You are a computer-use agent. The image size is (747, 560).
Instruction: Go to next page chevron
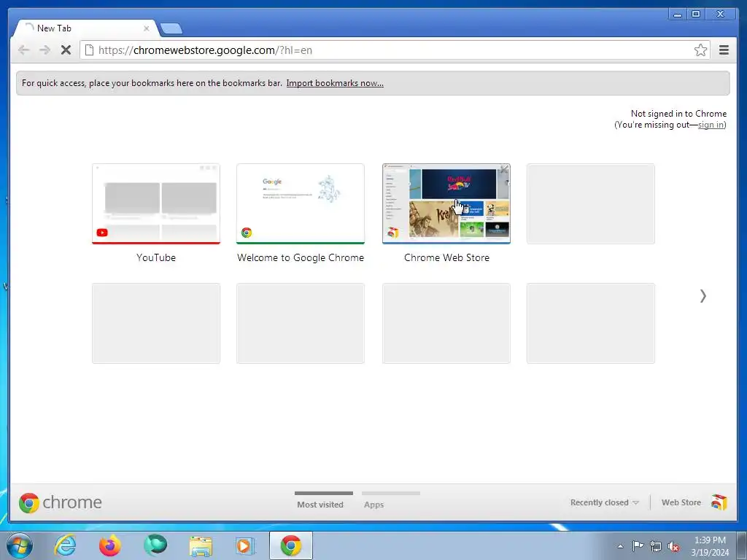click(703, 296)
